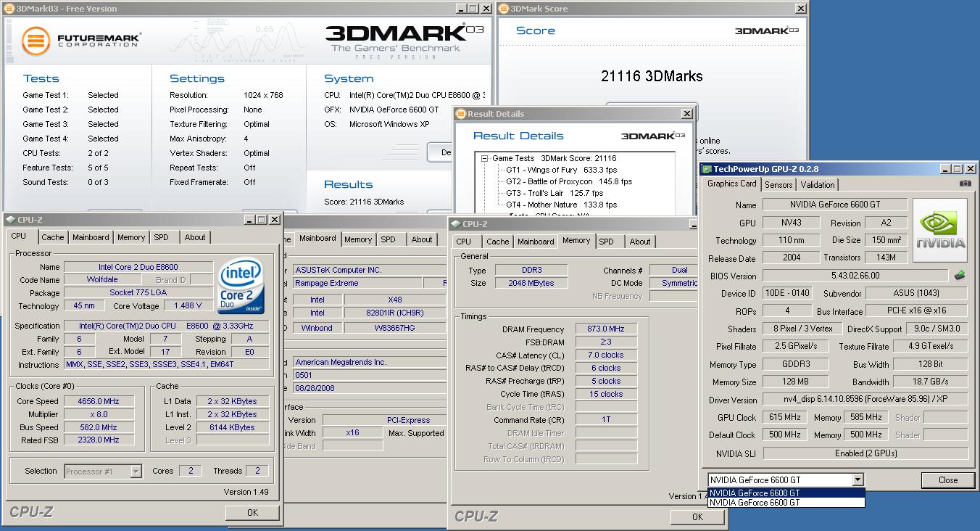
Task: Select the GT4 - Mother Nature result row
Action: [x=561, y=205]
